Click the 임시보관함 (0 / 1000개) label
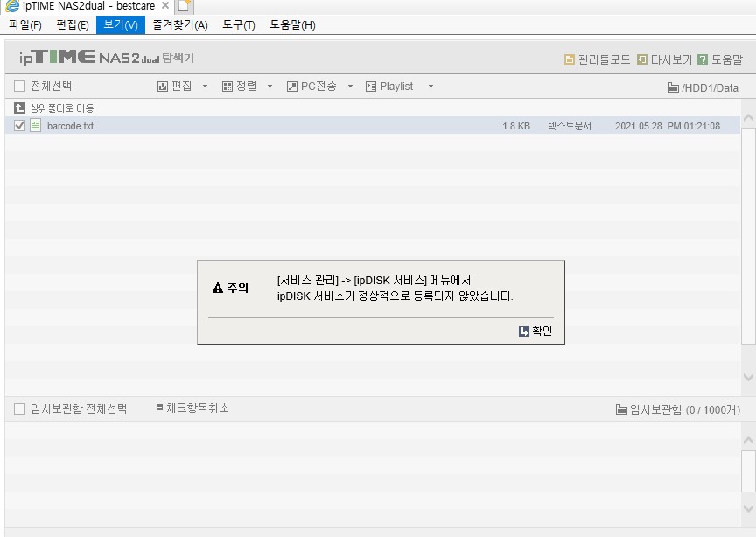This screenshot has width=756, height=537. click(685, 409)
